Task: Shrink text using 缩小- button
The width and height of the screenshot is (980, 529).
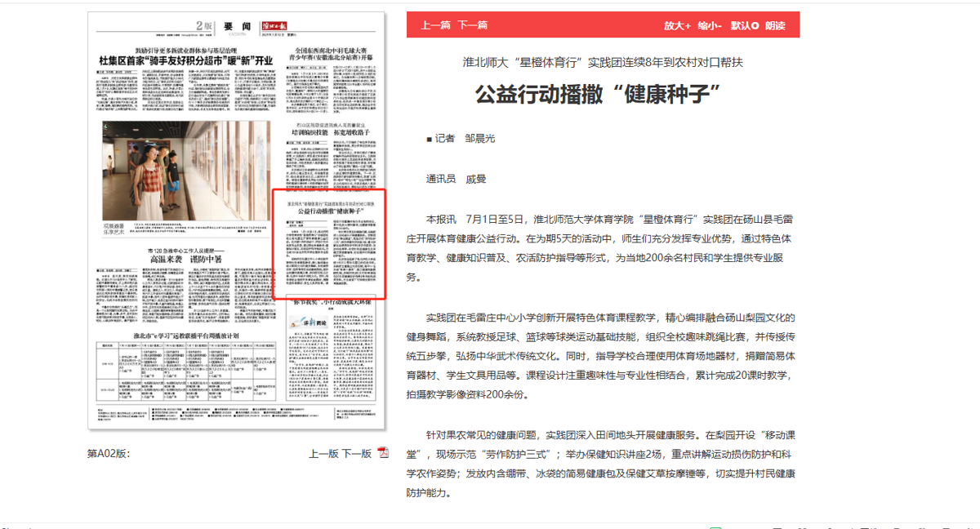Action: click(710, 25)
